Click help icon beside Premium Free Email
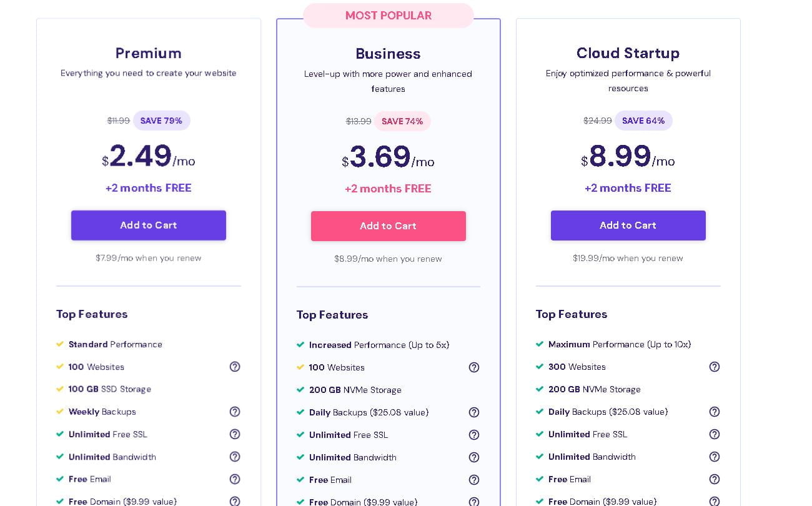This screenshot has width=812, height=506. [x=235, y=479]
